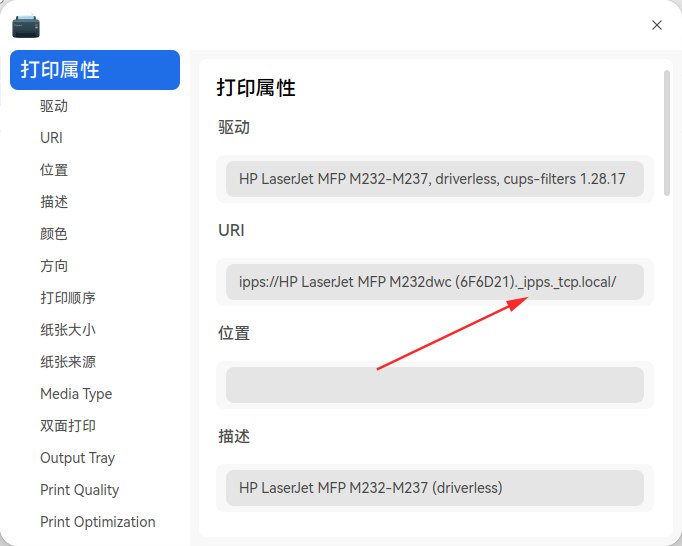Screen dimensions: 682x546
Task: Click the 描述 label in content panel
Action: [x=234, y=436]
